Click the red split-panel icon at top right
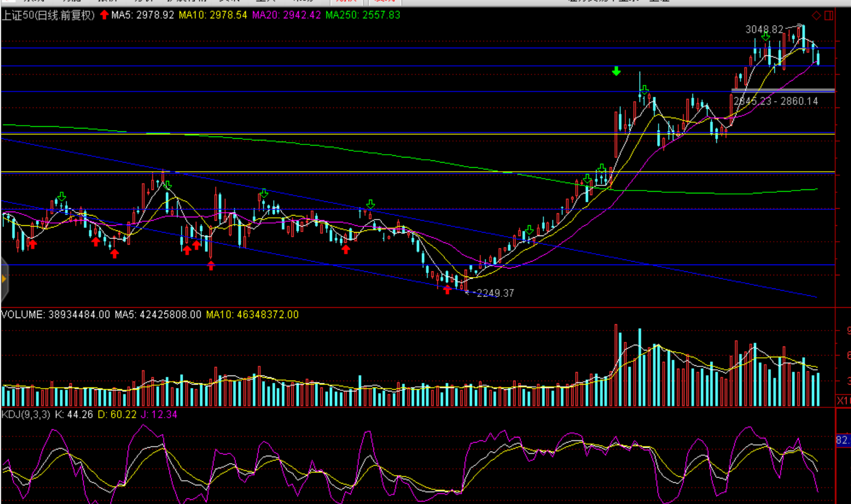This screenshot has height=504, width=851. pos(829,15)
